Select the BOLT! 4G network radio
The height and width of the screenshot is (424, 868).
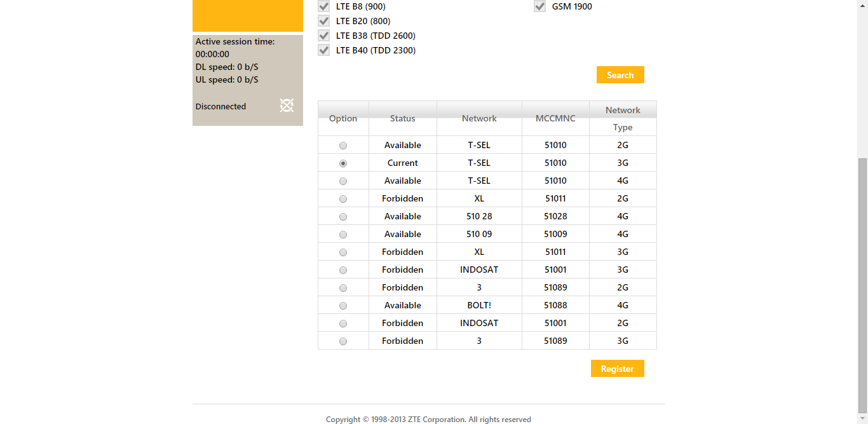tap(343, 306)
